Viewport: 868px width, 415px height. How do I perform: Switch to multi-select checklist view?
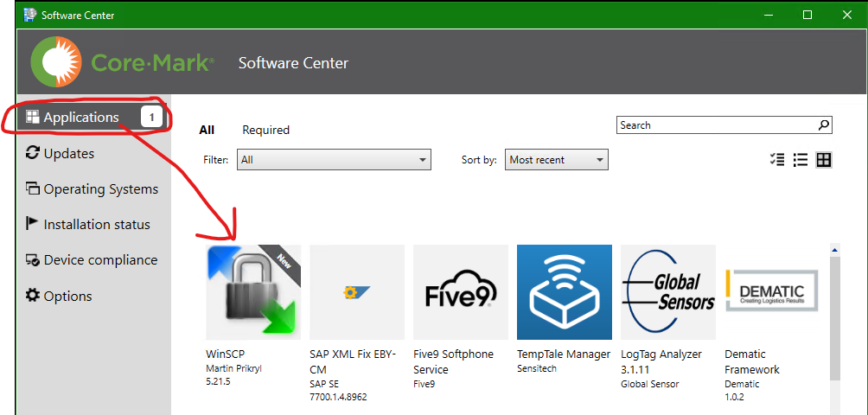coord(777,160)
